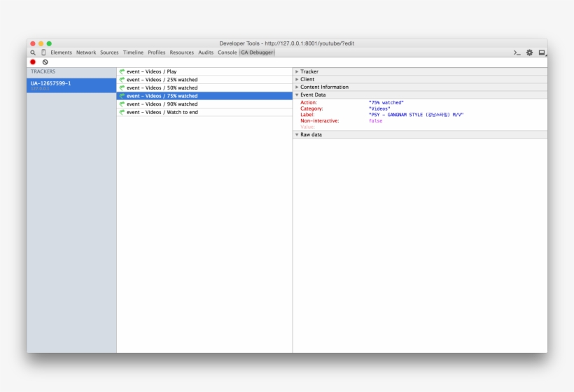This screenshot has width=574, height=392.
Task: Select 'event – Videos / Watch to end' row
Action: click(x=204, y=112)
